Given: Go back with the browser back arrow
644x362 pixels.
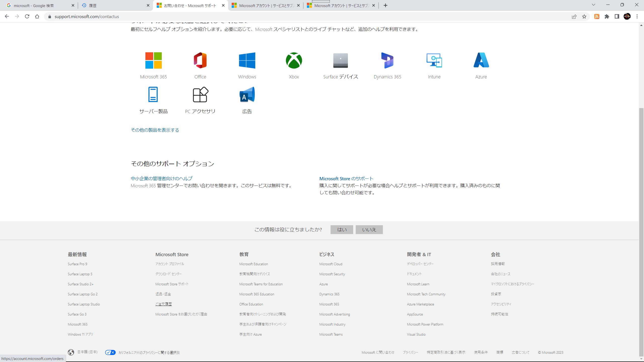Looking at the screenshot, I should (x=7, y=16).
